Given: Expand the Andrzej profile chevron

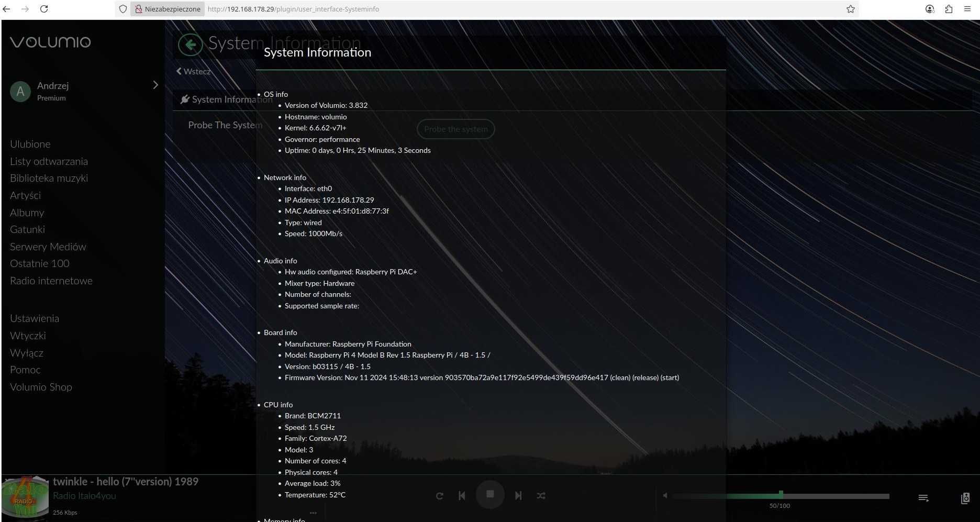Looking at the screenshot, I should (155, 85).
